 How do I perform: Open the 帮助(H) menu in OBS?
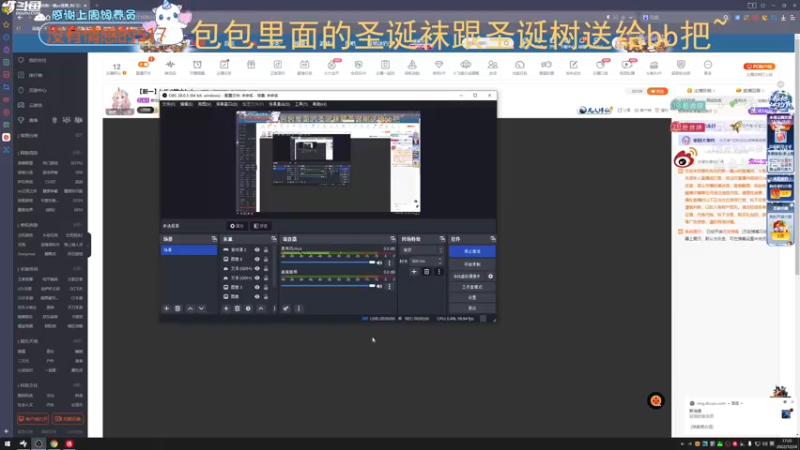pyautogui.click(x=319, y=104)
